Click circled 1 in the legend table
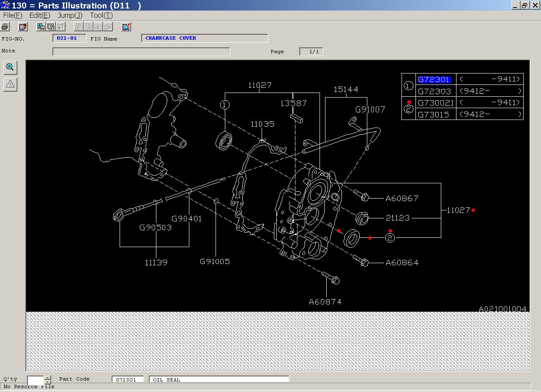The height and width of the screenshot is (392, 541). point(409,85)
